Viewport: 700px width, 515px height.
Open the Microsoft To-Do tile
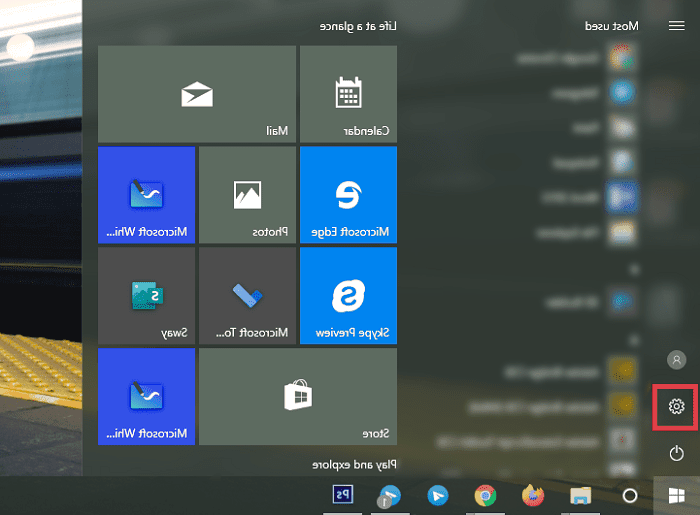[x=247, y=295]
